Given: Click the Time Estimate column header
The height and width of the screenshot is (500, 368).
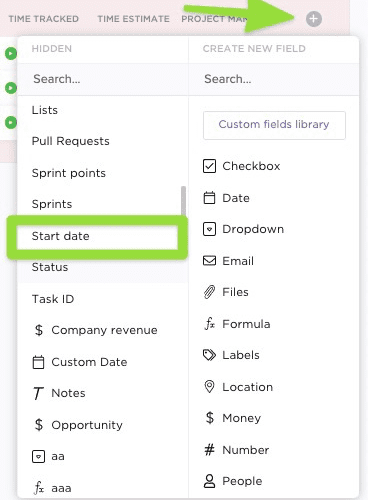Looking at the screenshot, I should tap(133, 19).
